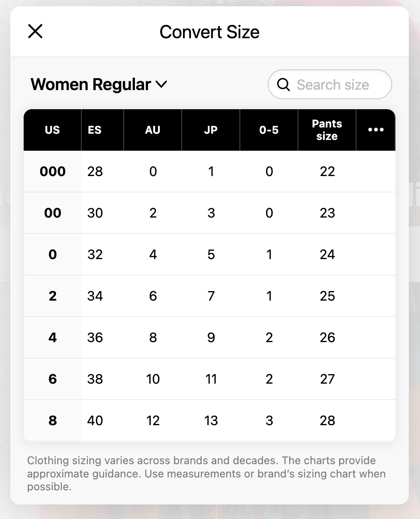Viewport: 420px width, 519px height.
Task: Pick the US size 4 row
Action: pyautogui.click(x=210, y=338)
